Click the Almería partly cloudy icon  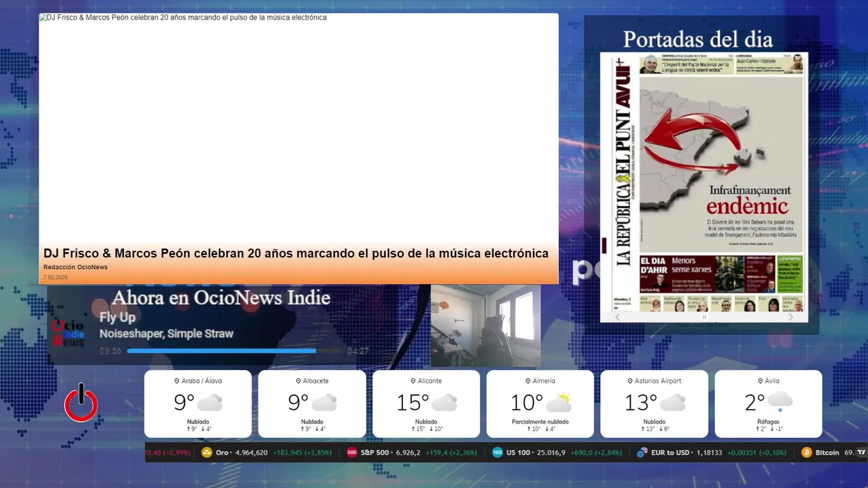(x=559, y=403)
